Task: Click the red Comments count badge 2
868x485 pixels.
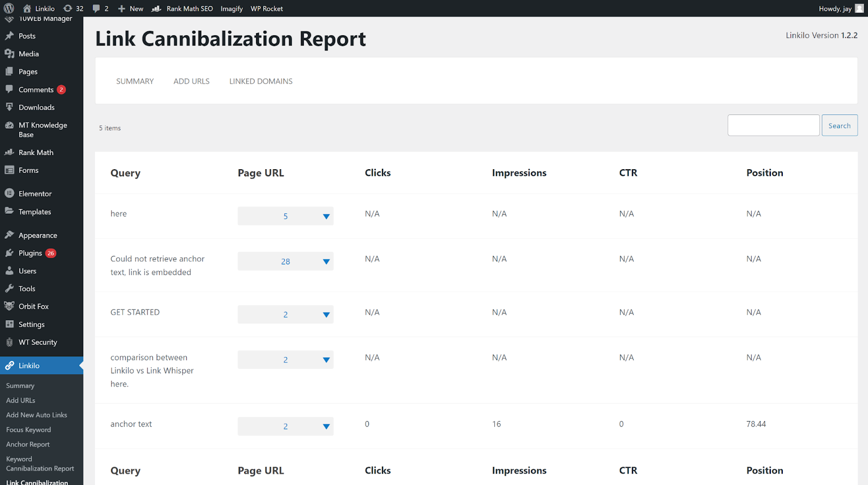Action: pyautogui.click(x=61, y=90)
